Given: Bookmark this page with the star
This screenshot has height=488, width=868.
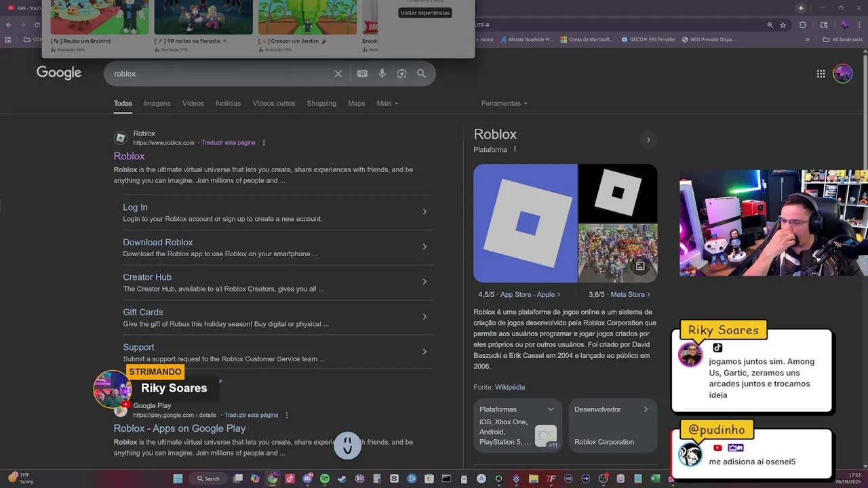Looking at the screenshot, I should coord(783,25).
